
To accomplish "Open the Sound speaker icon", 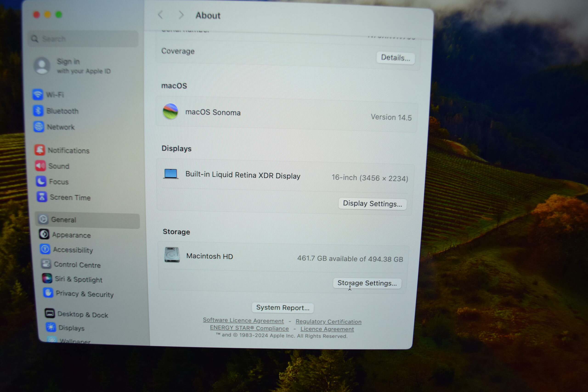I will [x=40, y=166].
